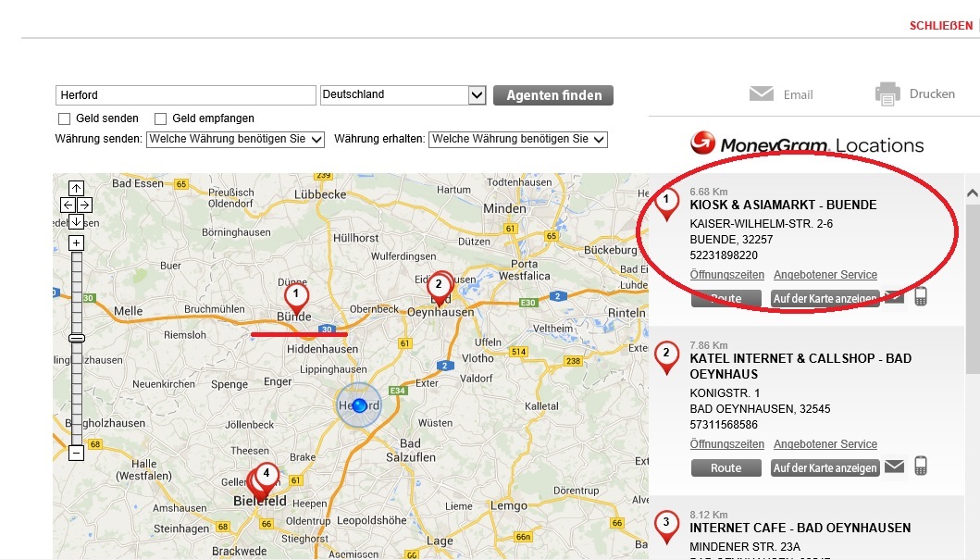Screen dimensions: 980x560
Task: Pan the map right with the arrow
Action: pos(85,205)
